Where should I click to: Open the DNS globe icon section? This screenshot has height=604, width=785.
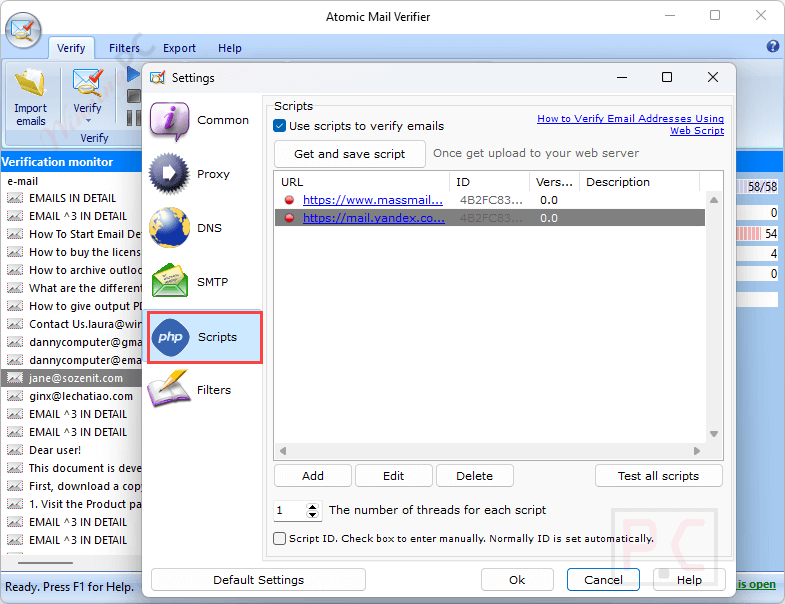(170, 228)
